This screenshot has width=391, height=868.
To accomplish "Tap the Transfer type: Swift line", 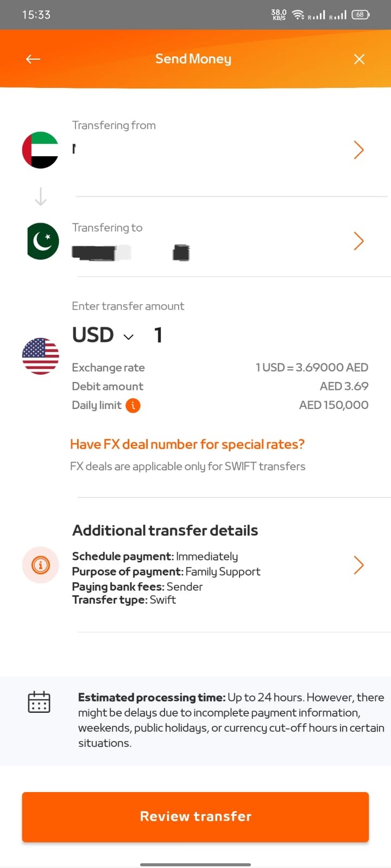I will click(x=124, y=600).
